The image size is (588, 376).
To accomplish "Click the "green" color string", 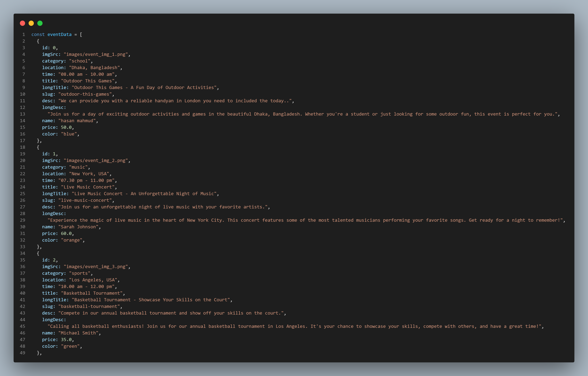I will click(x=70, y=346).
